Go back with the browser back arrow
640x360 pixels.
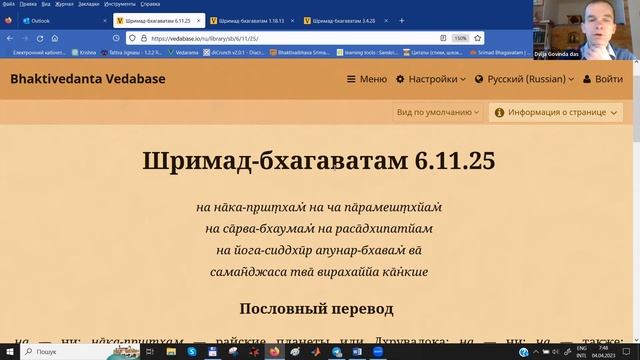[10, 38]
